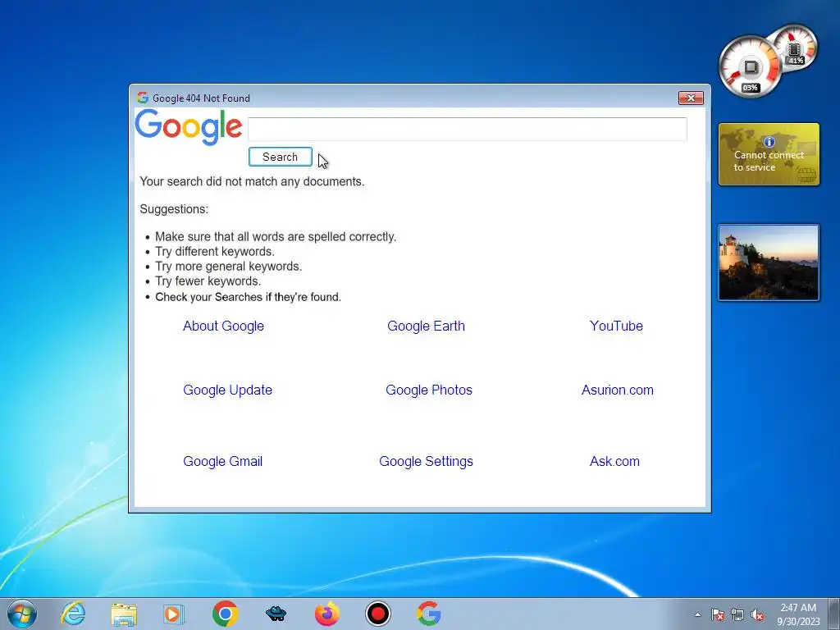
Task: Open Windows Media Player from the taskbar
Action: click(173, 614)
